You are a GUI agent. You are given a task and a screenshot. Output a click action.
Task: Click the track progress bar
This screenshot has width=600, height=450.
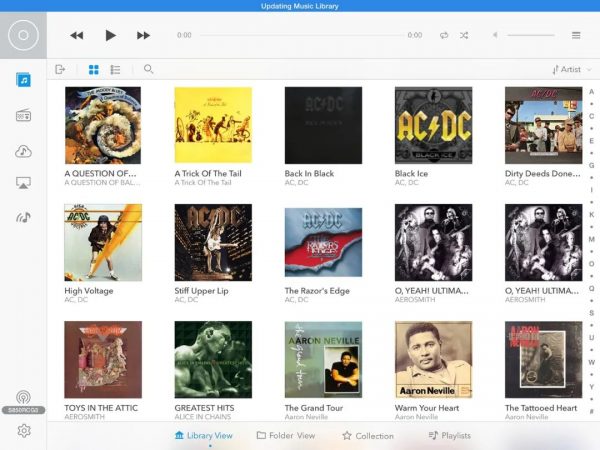pos(302,35)
